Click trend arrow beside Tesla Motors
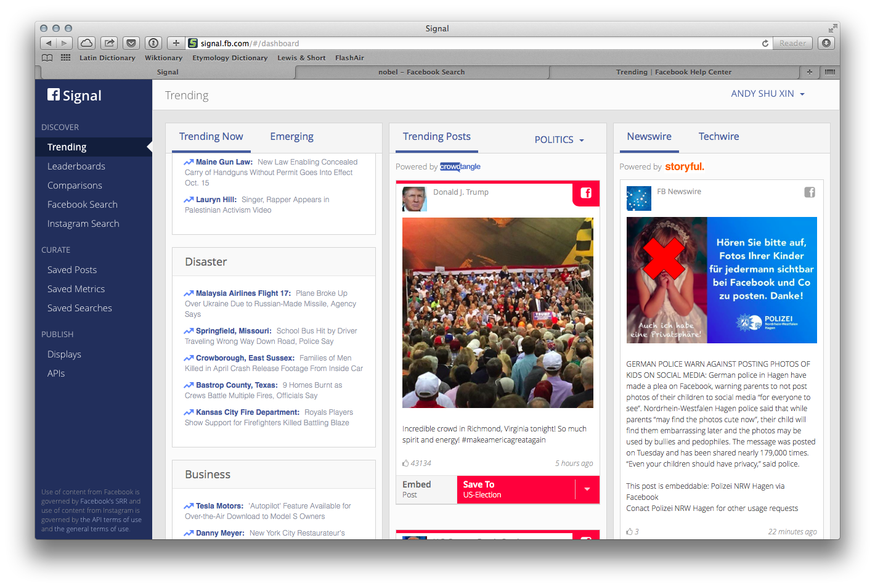Screen dimensions: 875x588 [x=189, y=506]
